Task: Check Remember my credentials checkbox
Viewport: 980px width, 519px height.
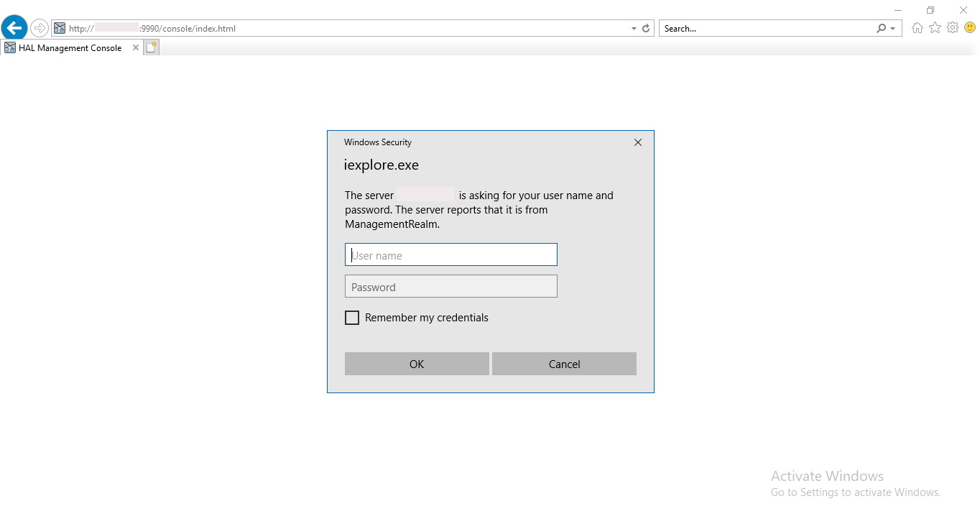Action: [352, 318]
